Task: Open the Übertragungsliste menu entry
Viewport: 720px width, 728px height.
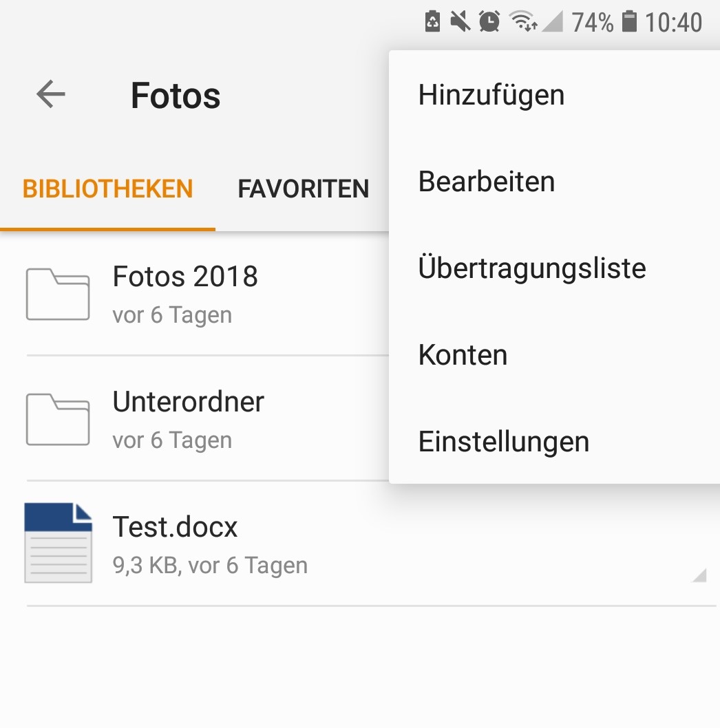Action: coord(555,268)
